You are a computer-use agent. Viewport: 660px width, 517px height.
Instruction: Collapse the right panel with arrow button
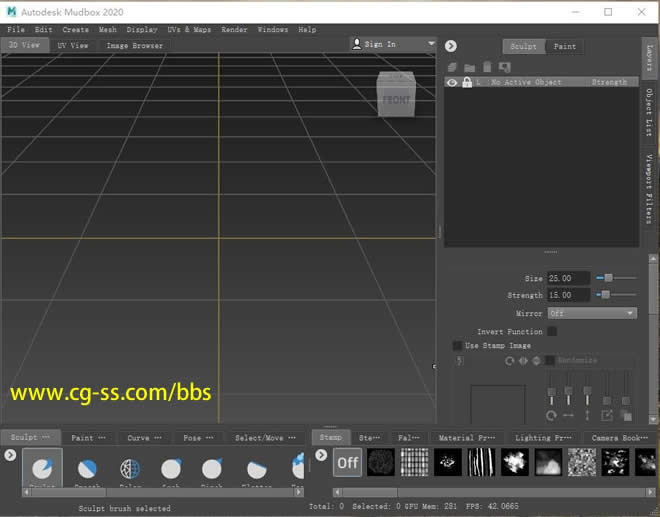(x=451, y=45)
